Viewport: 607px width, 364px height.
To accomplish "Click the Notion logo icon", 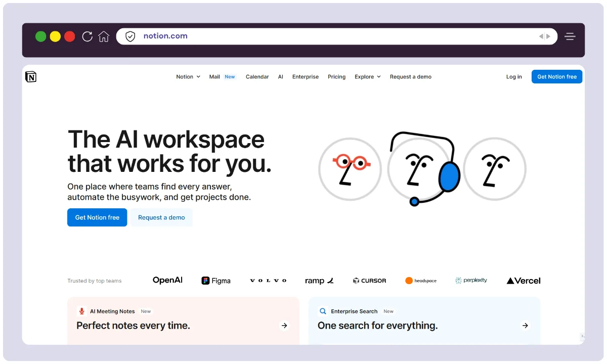I will click(31, 77).
